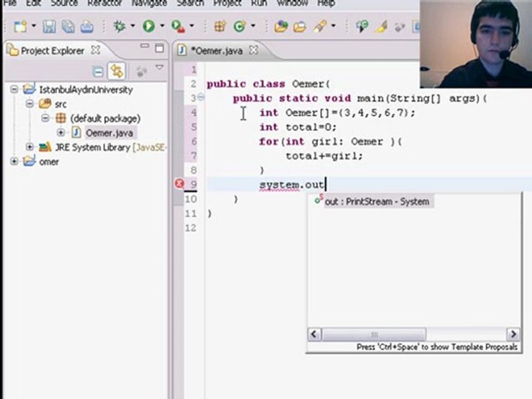Screen dimensions: 532x399
Task: Minimize the Project Explorer panel
Action: click(x=145, y=46)
